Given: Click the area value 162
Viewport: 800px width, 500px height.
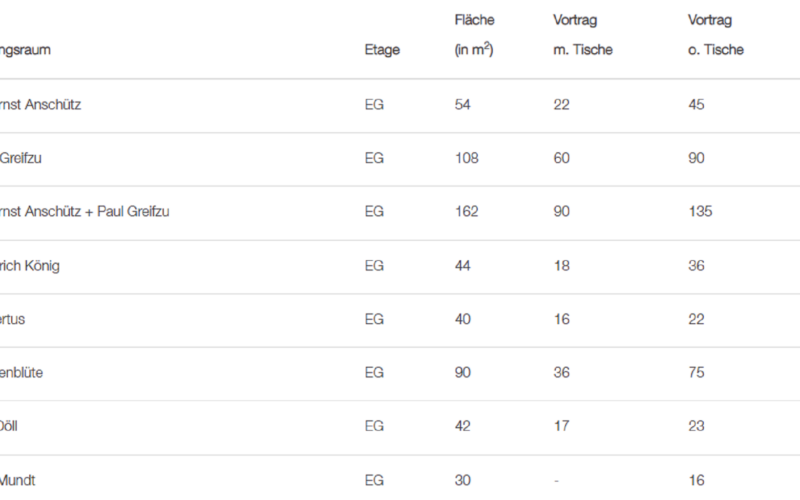Looking at the screenshot, I should point(466,212).
